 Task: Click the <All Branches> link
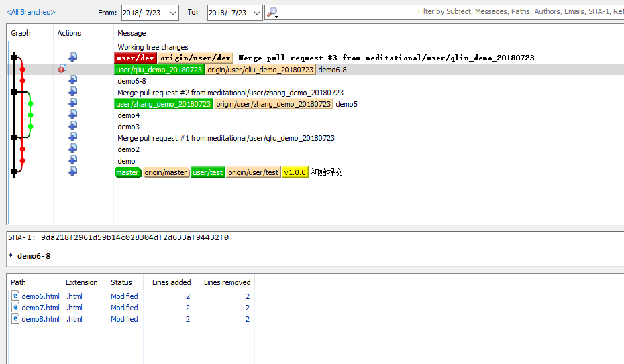(31, 12)
